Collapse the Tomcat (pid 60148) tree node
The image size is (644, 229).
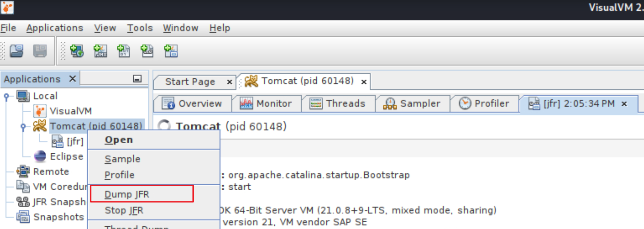pos(23,127)
